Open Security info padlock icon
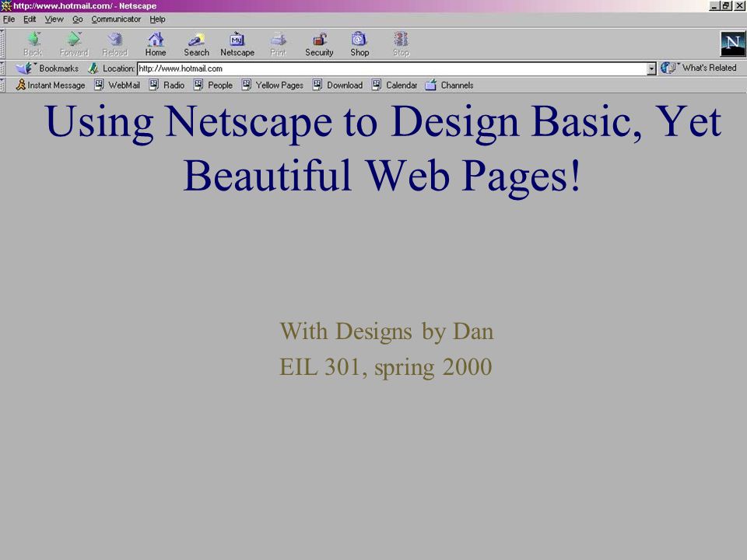Screen dimensions: 747x560 coord(319,44)
